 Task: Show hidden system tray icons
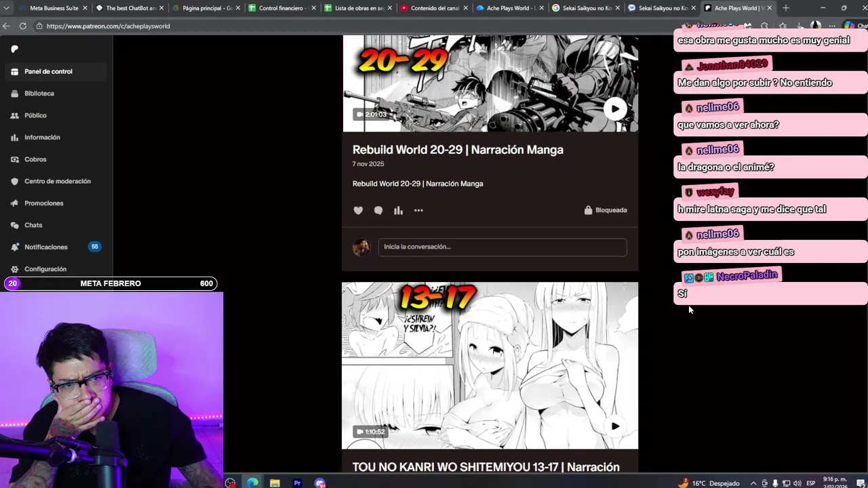click(753, 483)
